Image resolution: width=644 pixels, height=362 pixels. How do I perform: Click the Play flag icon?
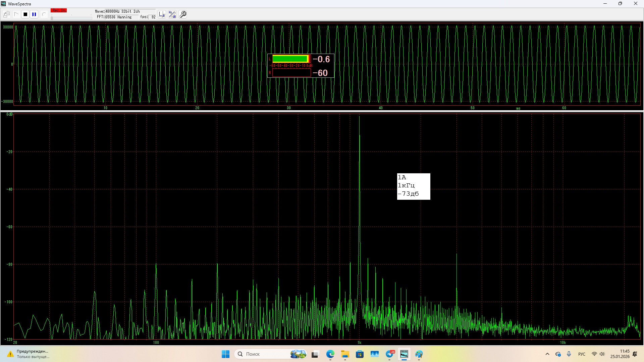click(x=16, y=14)
